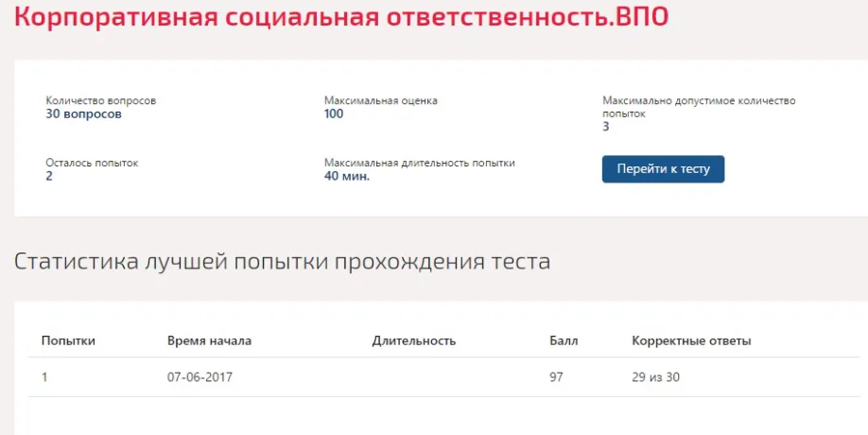Click the Осталось попыток label
This screenshot has width=868, height=435.
[x=92, y=164]
